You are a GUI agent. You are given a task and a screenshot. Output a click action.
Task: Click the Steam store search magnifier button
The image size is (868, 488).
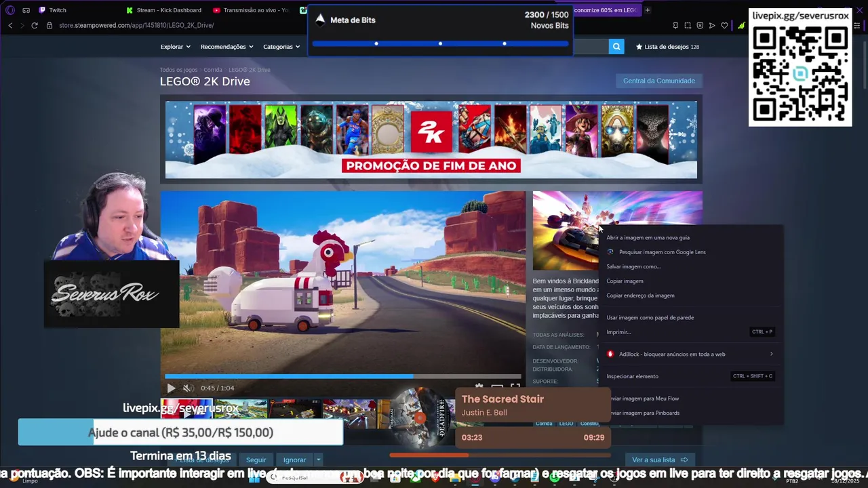616,46
